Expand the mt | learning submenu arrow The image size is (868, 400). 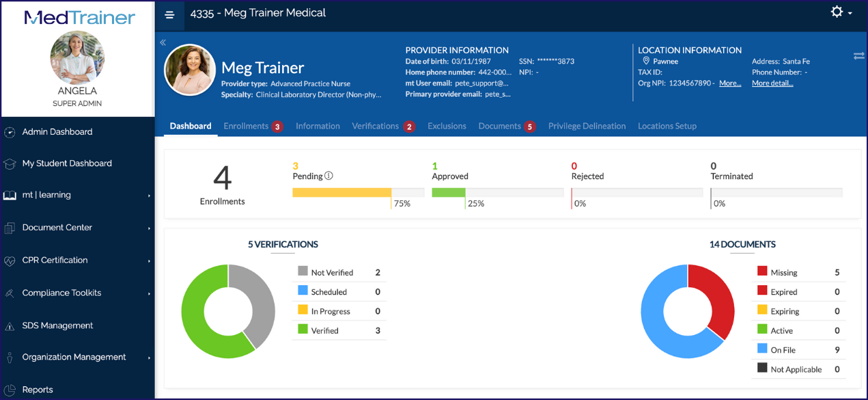[149, 196]
